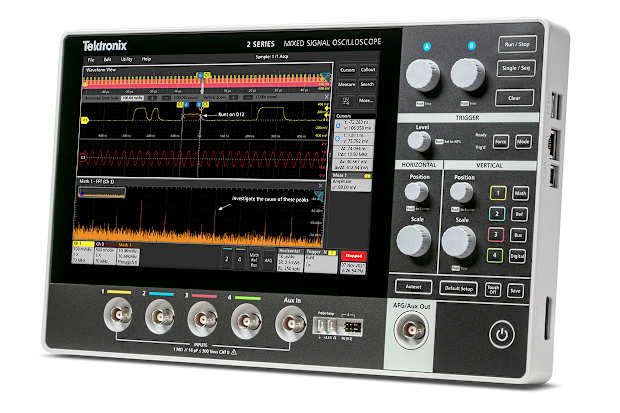Click the draw-a-box zoom icon beside More
This screenshot has width=620, height=413.
click(346, 101)
